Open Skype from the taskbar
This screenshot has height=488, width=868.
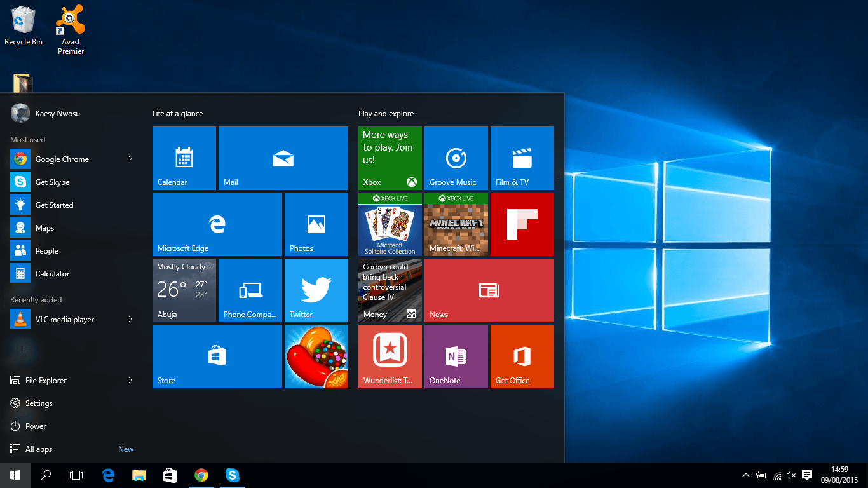point(233,475)
